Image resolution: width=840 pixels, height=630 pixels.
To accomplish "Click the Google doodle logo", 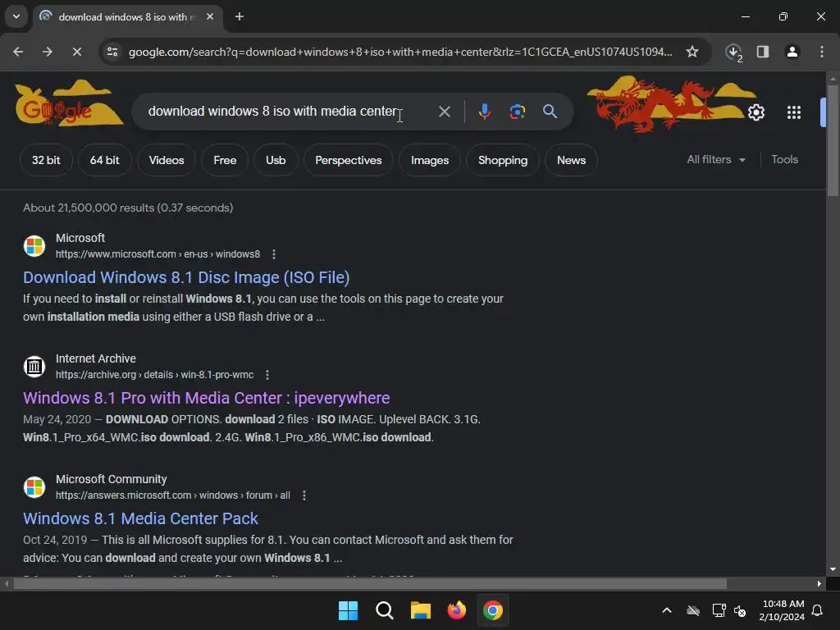I will tap(69, 104).
